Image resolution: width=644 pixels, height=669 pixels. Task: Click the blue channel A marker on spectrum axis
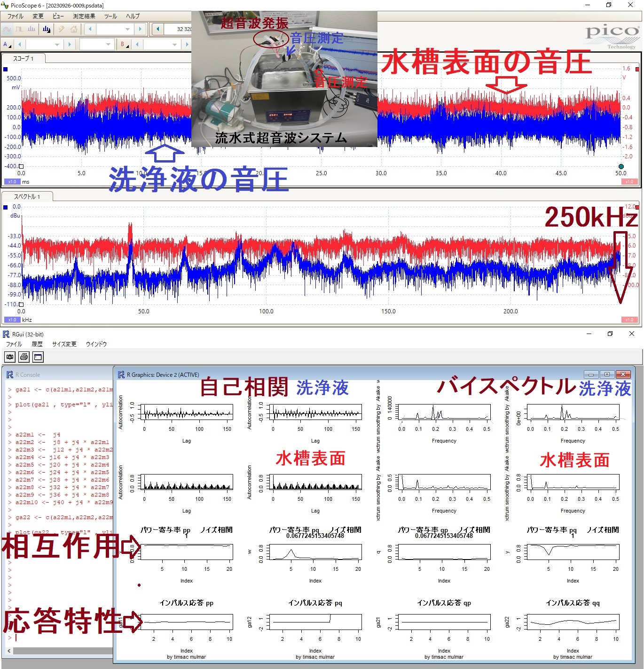click(6, 207)
